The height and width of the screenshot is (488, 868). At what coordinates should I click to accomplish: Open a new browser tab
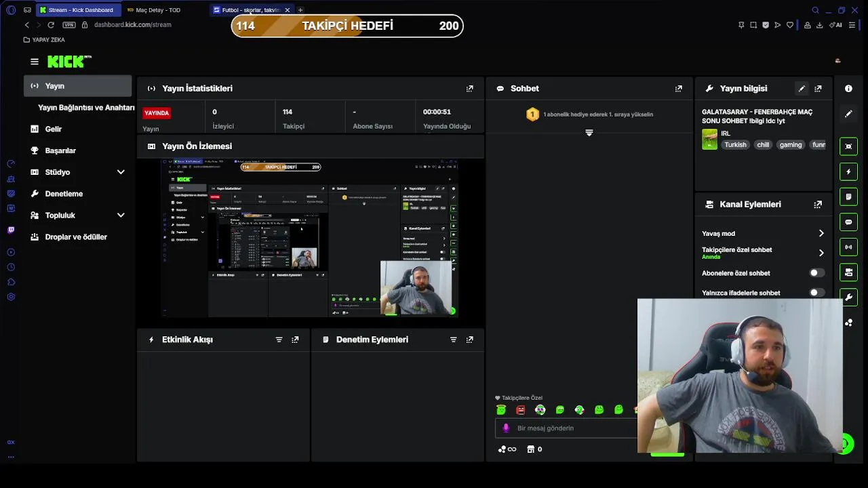pyautogui.click(x=300, y=10)
